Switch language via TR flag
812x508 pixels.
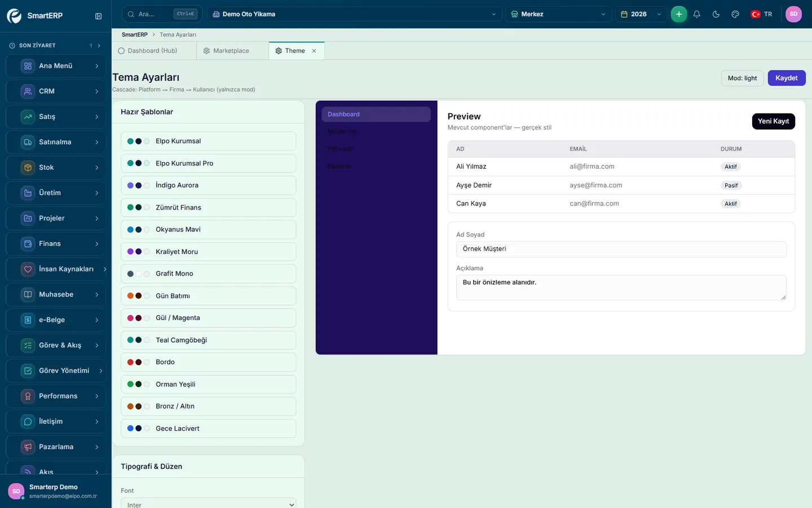761,14
